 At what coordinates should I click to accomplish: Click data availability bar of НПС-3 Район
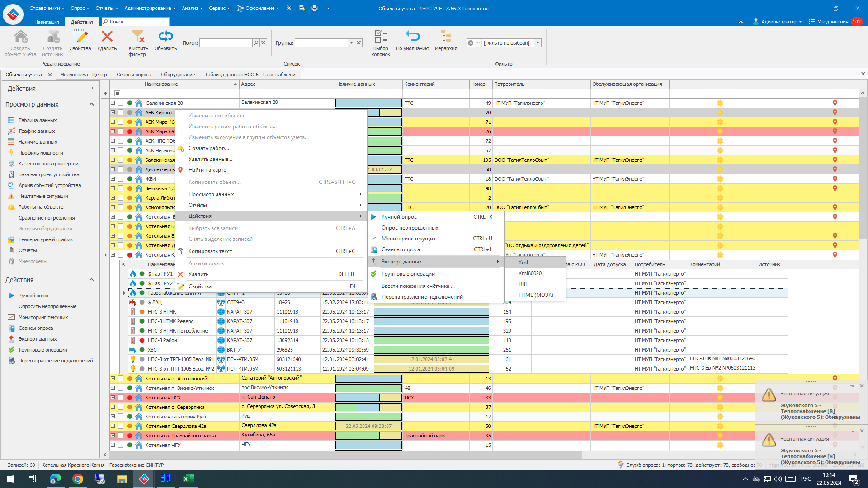pos(431,340)
